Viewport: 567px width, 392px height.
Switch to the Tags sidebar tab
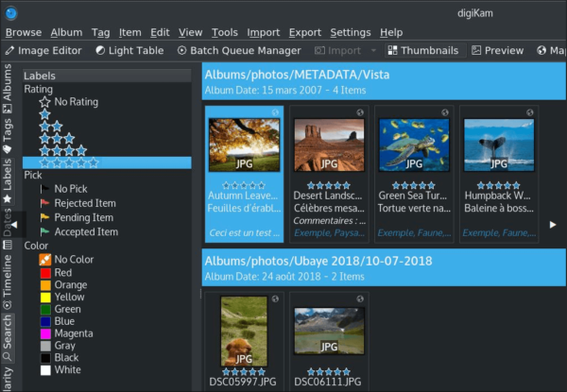8,135
